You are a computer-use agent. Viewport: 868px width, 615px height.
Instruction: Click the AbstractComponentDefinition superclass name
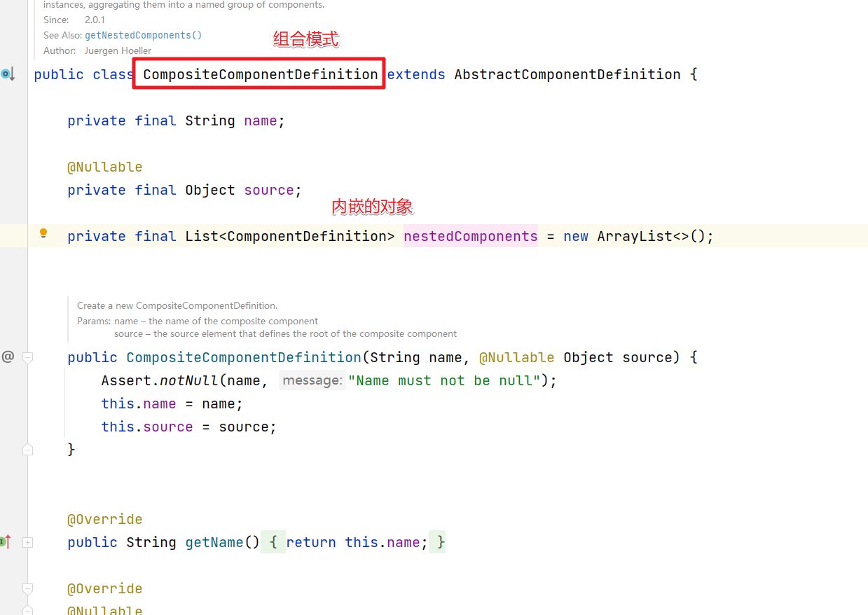(567, 74)
